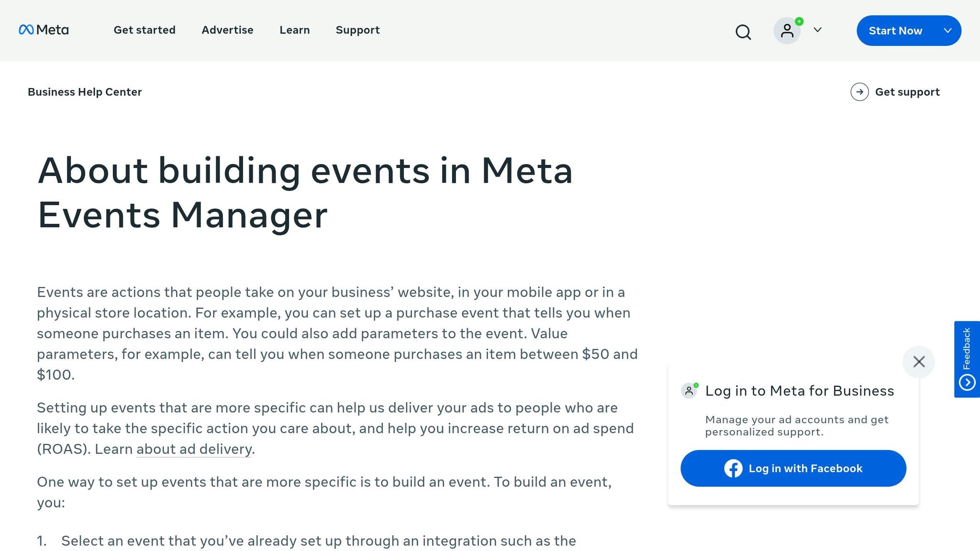This screenshot has width=980, height=551.
Task: Click the Facebook icon on the login button
Action: (x=733, y=469)
